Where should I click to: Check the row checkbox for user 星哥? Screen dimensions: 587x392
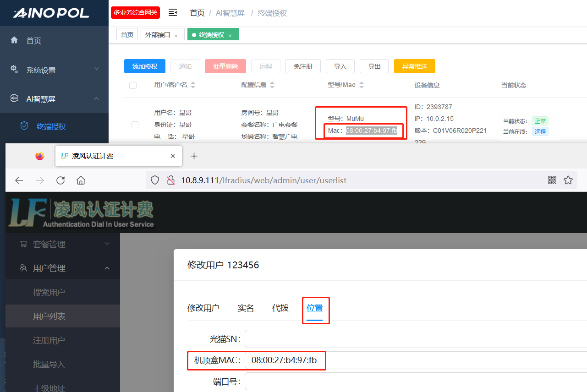[x=135, y=125]
